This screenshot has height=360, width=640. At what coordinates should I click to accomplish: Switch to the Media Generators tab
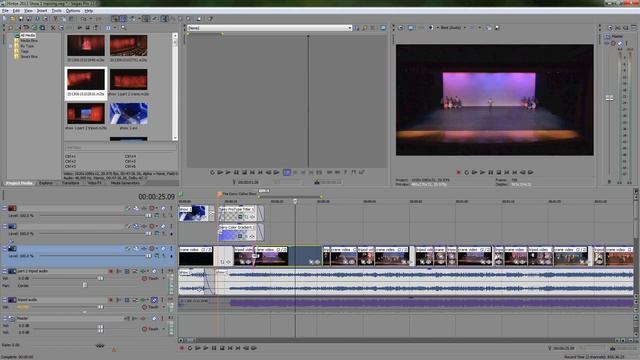click(x=125, y=183)
